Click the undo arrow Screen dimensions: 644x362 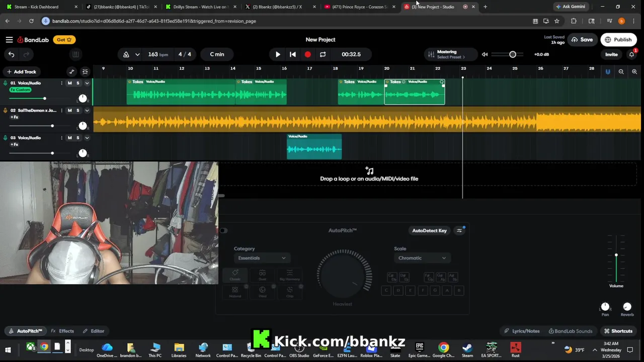pyautogui.click(x=11, y=54)
